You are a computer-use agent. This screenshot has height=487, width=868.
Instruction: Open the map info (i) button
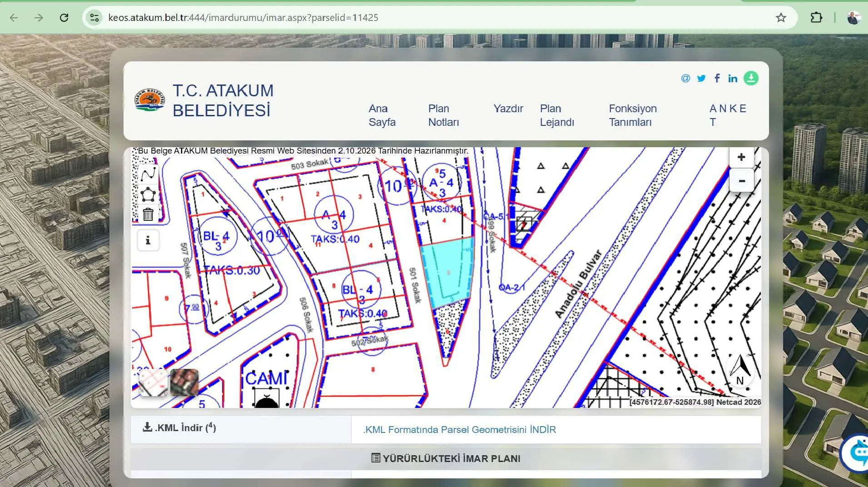pyautogui.click(x=148, y=240)
